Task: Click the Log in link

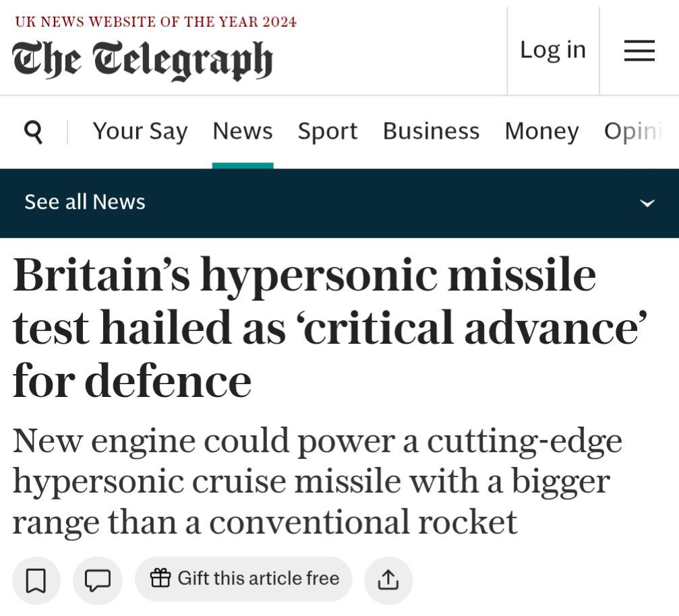Action: [553, 50]
